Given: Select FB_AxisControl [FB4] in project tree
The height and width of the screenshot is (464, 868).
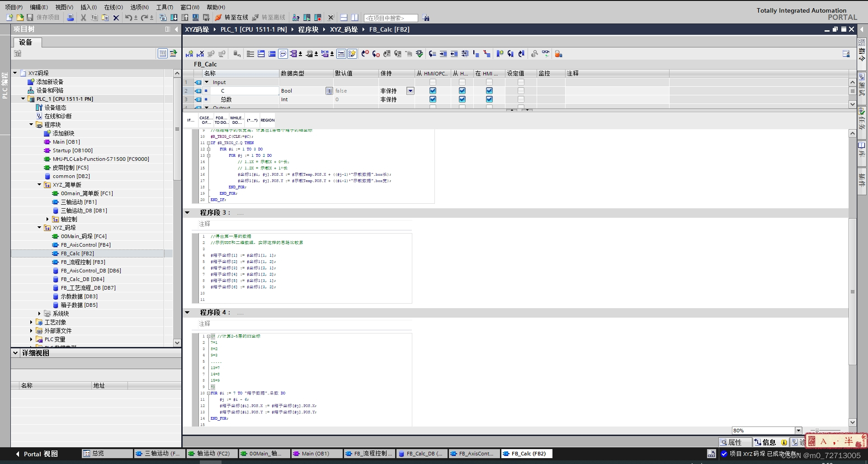Looking at the screenshot, I should pos(85,245).
